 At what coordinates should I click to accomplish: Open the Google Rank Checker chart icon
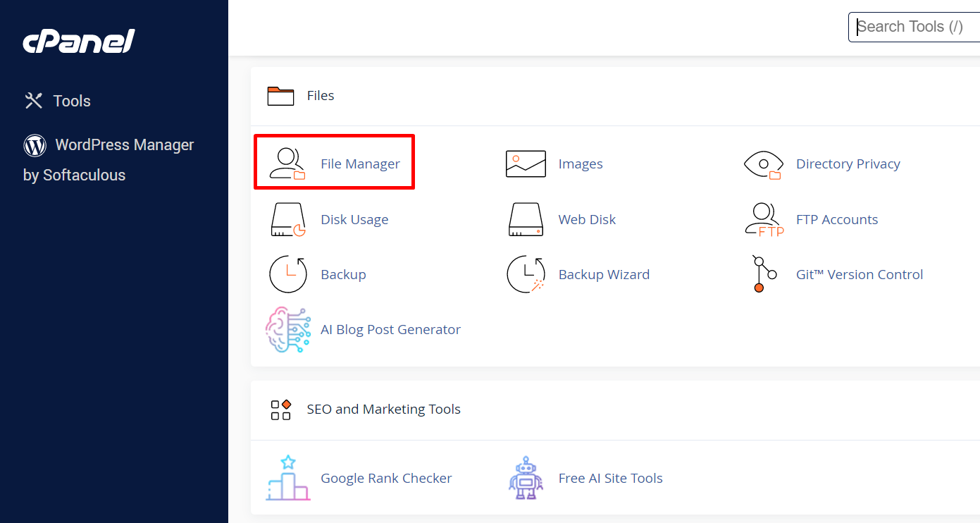coord(287,478)
